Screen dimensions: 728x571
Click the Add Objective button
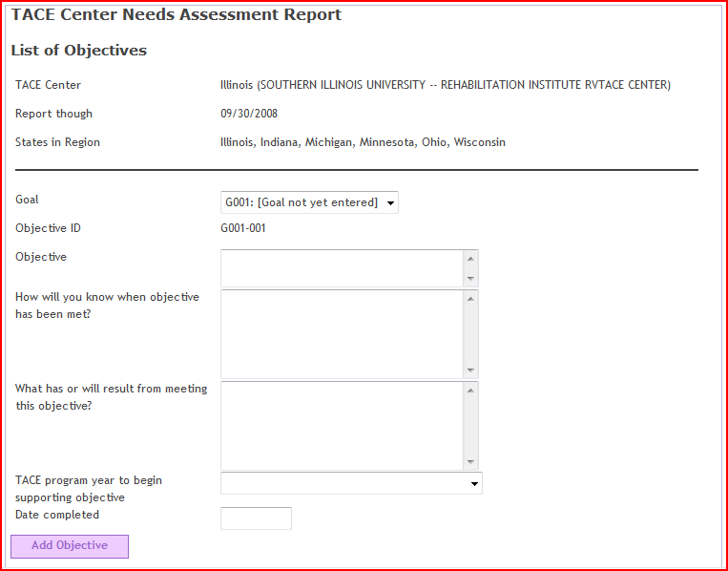click(70, 546)
